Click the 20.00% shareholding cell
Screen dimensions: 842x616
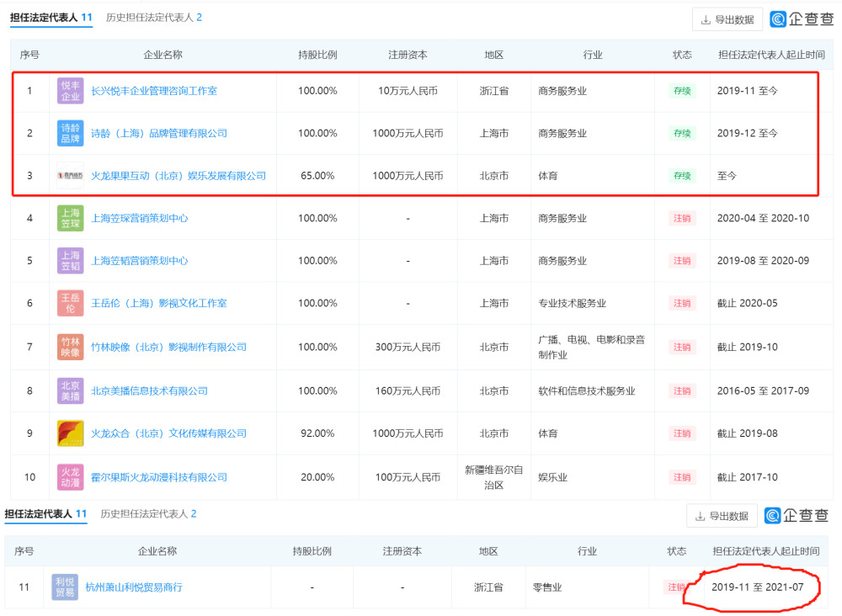click(317, 477)
